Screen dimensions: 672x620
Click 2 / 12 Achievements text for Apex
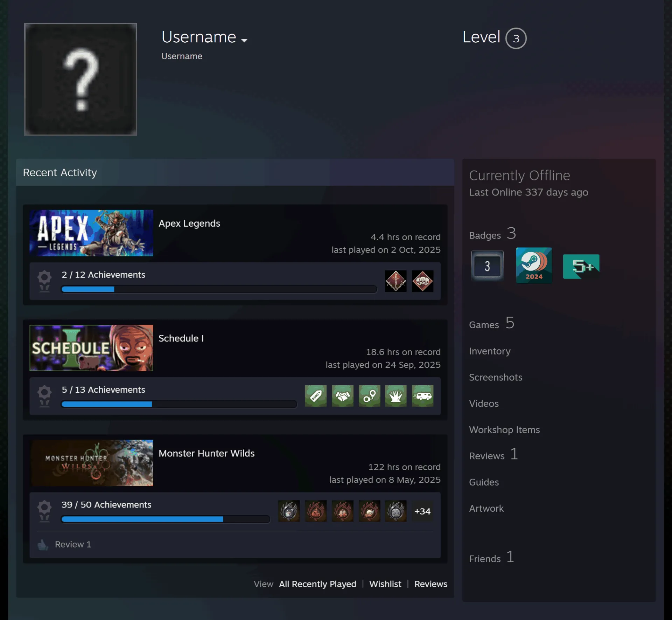(103, 275)
